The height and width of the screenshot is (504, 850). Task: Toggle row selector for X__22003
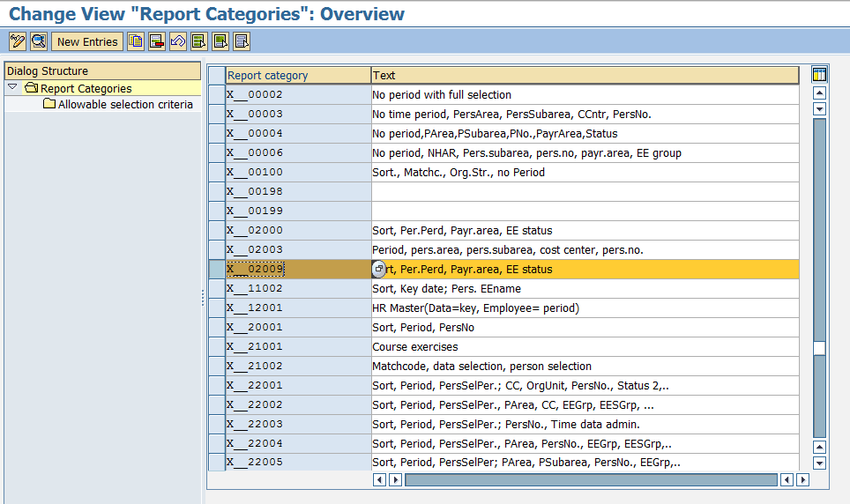217,424
